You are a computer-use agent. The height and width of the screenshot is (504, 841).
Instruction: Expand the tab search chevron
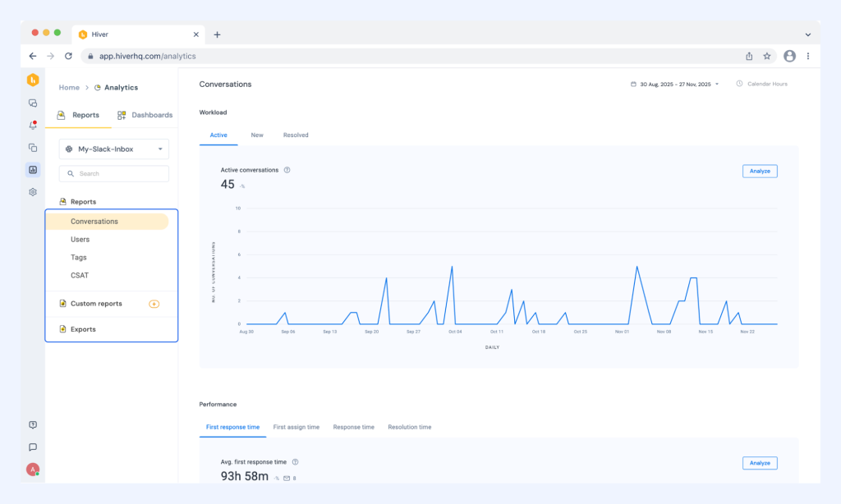pos(808,34)
